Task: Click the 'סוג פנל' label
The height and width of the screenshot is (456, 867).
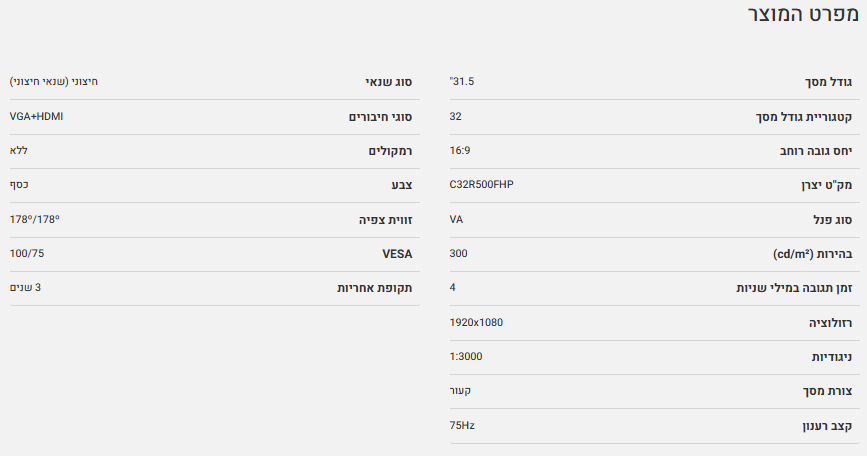Action: 832,219
